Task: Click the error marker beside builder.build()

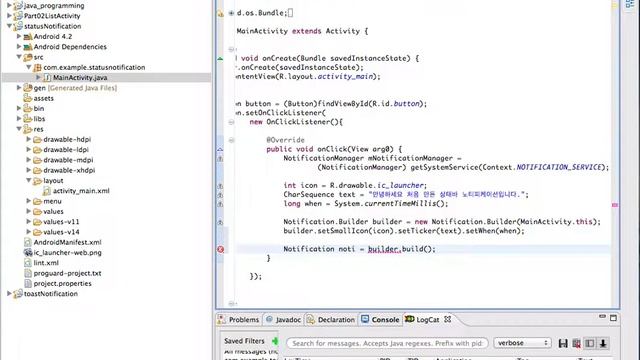Action: 220,249
